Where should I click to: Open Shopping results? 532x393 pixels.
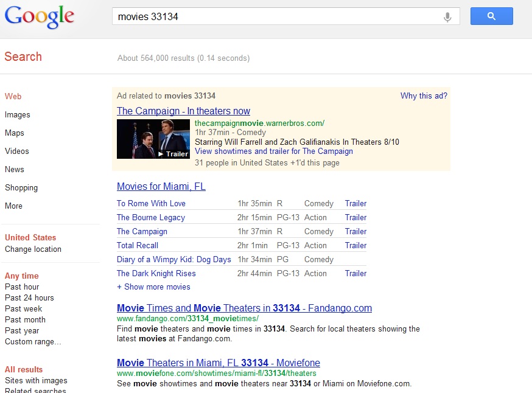coord(21,188)
